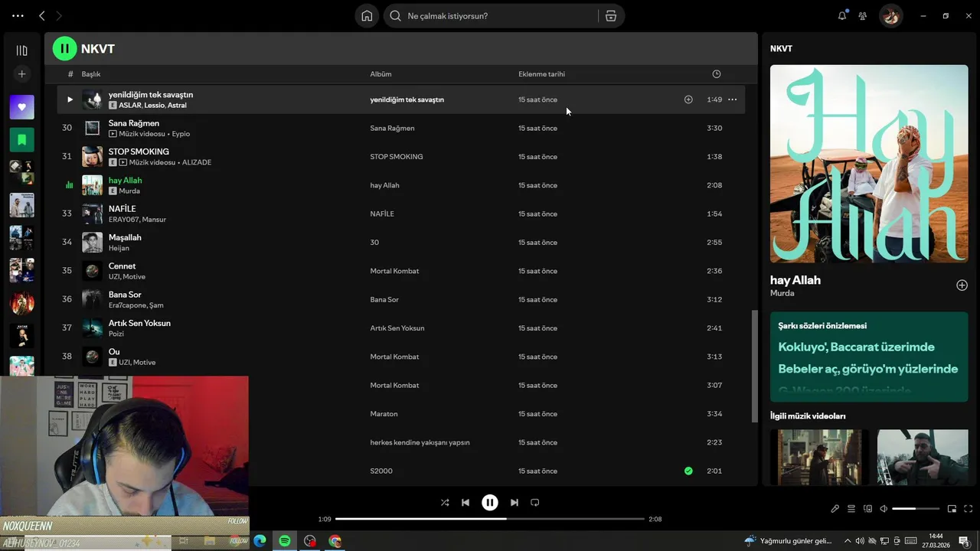
Task: Open Windows notification center
Action: click(964, 541)
